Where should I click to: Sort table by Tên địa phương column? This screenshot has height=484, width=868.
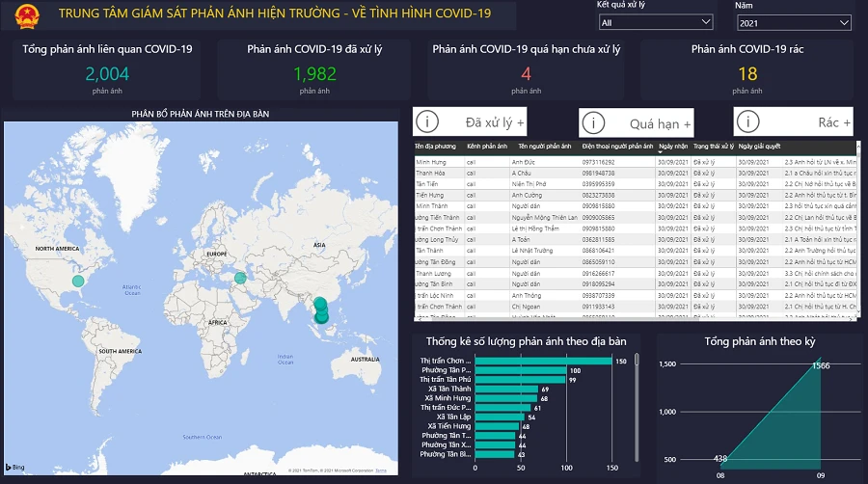(434, 147)
